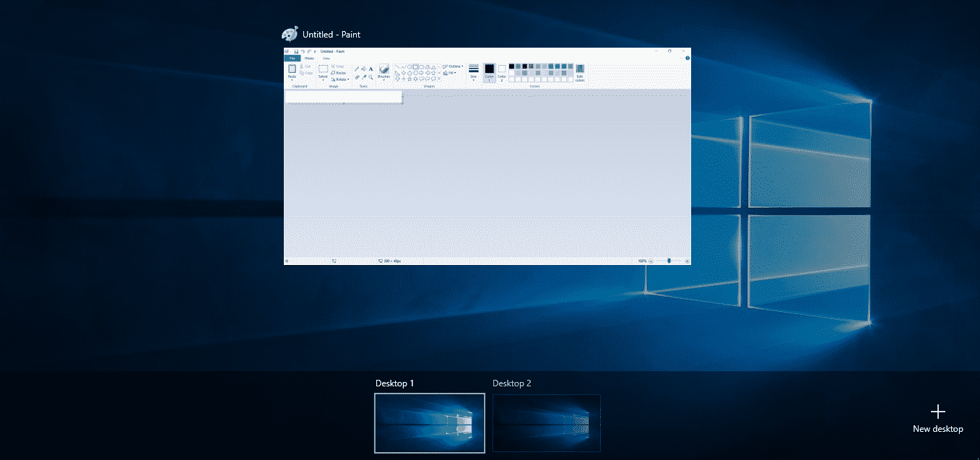Pick the black swatch in the color palette
The width and height of the screenshot is (980, 460).
(512, 66)
